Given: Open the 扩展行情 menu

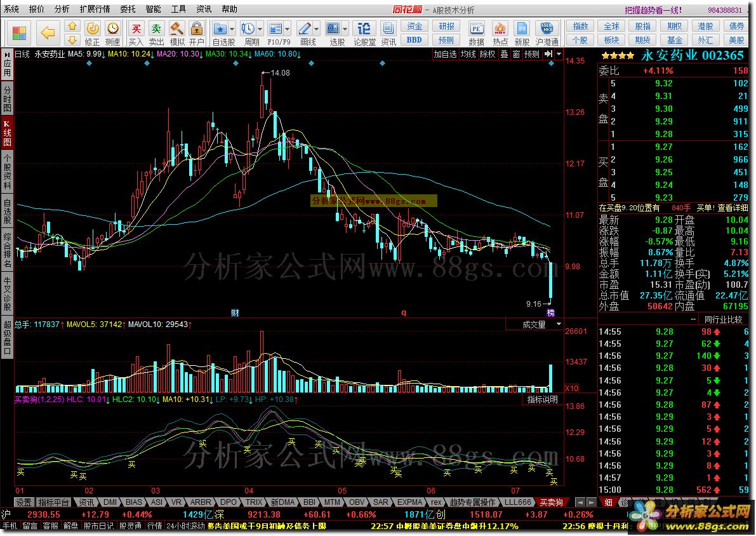Looking at the screenshot, I should [x=95, y=9].
